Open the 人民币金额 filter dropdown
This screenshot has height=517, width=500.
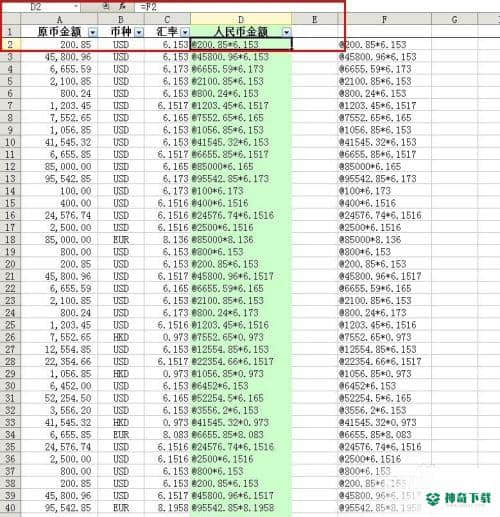[x=286, y=32]
